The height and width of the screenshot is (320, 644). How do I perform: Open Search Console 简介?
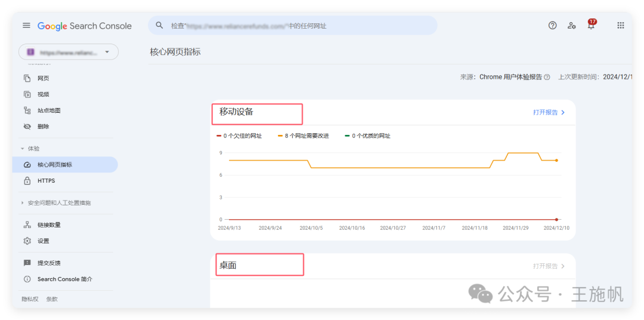[x=65, y=279]
